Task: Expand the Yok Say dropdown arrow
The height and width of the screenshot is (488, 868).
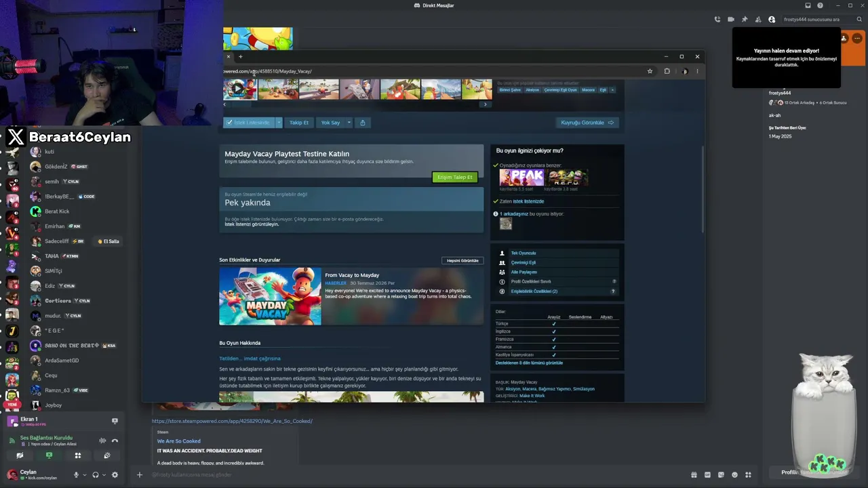Action: [349, 123]
